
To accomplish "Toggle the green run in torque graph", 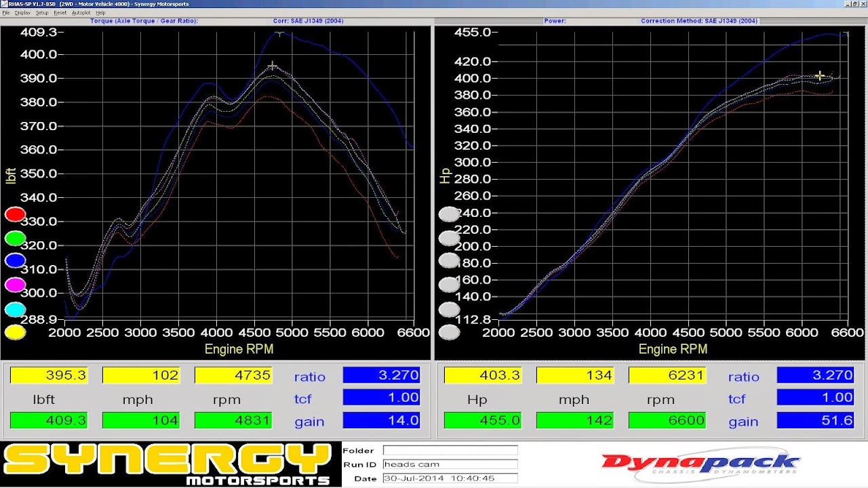I will (x=15, y=239).
